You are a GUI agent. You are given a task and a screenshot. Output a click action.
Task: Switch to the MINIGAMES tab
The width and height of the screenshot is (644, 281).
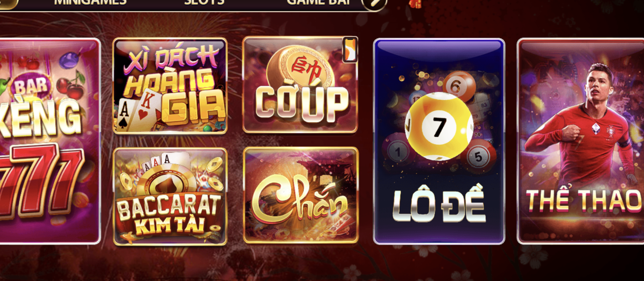(x=90, y=2)
